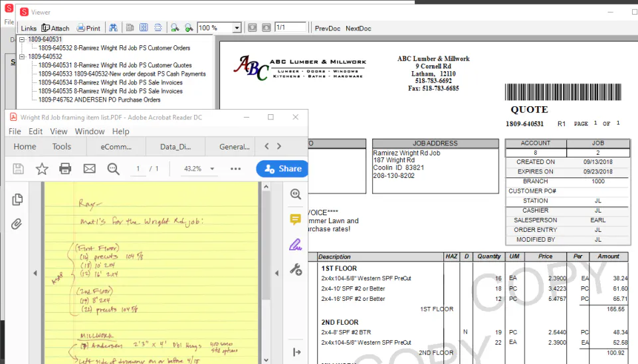The height and width of the screenshot is (364, 638).
Task: Click the Acrobat vertical scrollbar down arrow
Action: click(x=266, y=360)
